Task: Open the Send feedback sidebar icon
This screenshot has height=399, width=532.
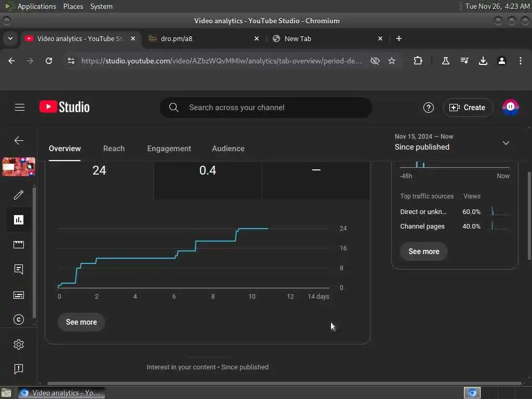Action: click(x=19, y=369)
